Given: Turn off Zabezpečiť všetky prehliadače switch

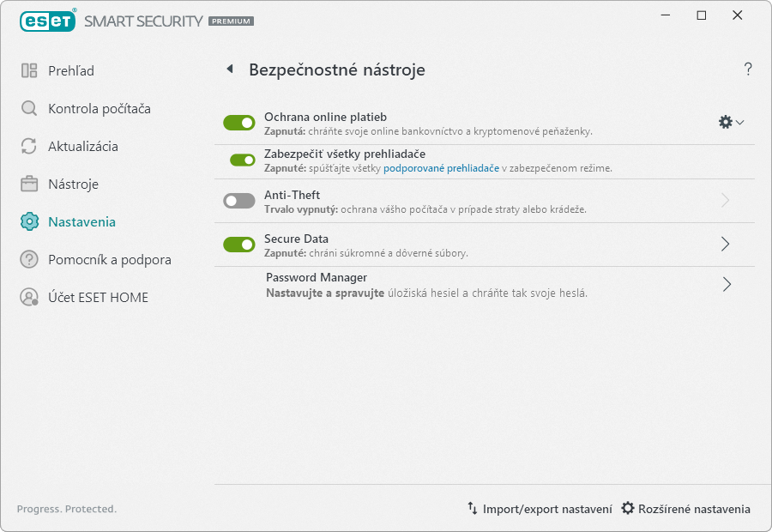Looking at the screenshot, I should (x=243, y=160).
